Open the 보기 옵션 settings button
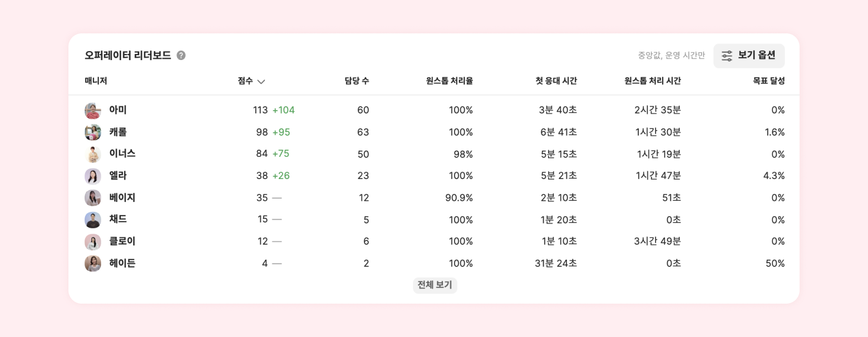The image size is (868, 337). coord(749,56)
